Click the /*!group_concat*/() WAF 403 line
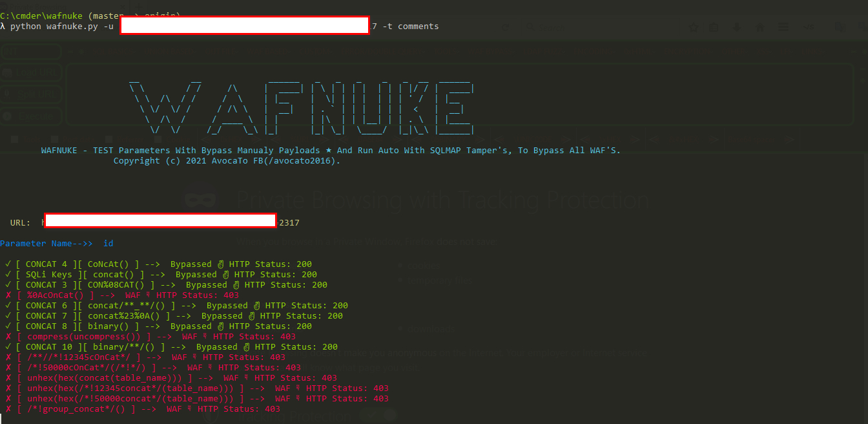This screenshot has width=868, height=424. pos(143,409)
